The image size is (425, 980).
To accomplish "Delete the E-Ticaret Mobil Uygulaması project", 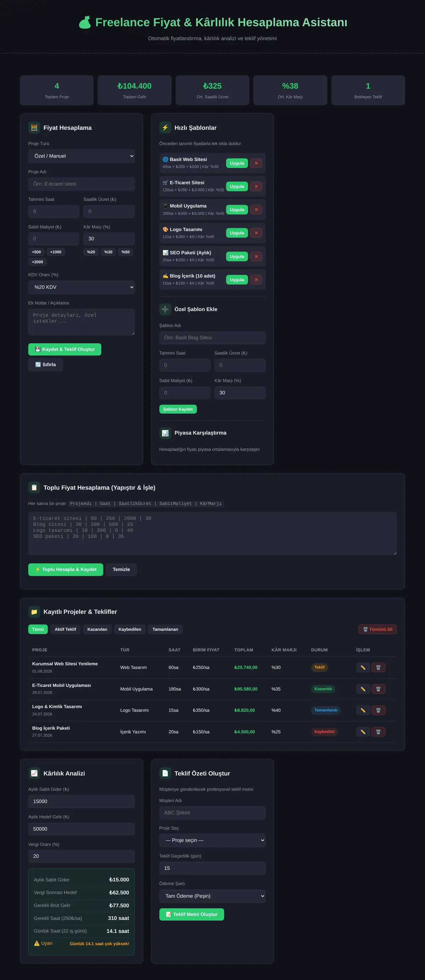I will point(378,689).
